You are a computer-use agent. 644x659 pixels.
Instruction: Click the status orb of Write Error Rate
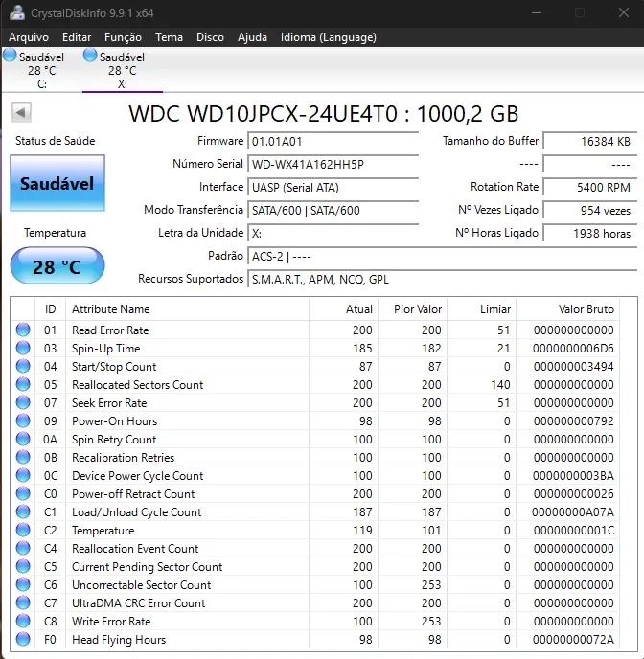click(23, 622)
